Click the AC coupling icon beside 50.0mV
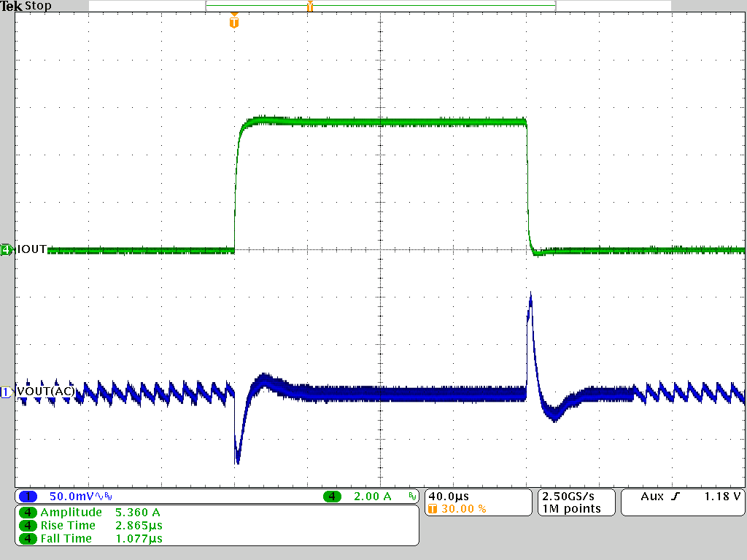This screenshot has height=560, width=747. pos(97,495)
